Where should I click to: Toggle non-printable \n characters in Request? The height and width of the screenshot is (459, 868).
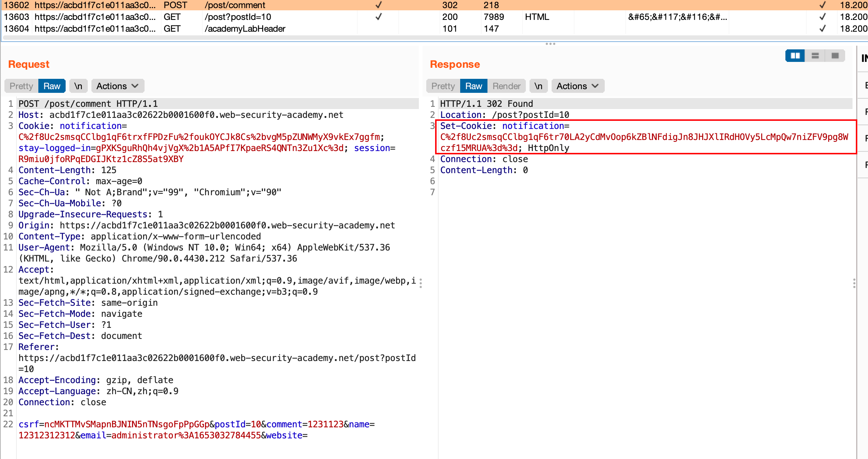(78, 86)
